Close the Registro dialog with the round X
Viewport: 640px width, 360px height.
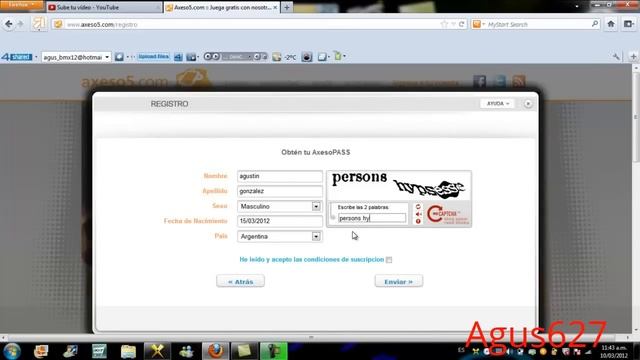click(x=528, y=104)
